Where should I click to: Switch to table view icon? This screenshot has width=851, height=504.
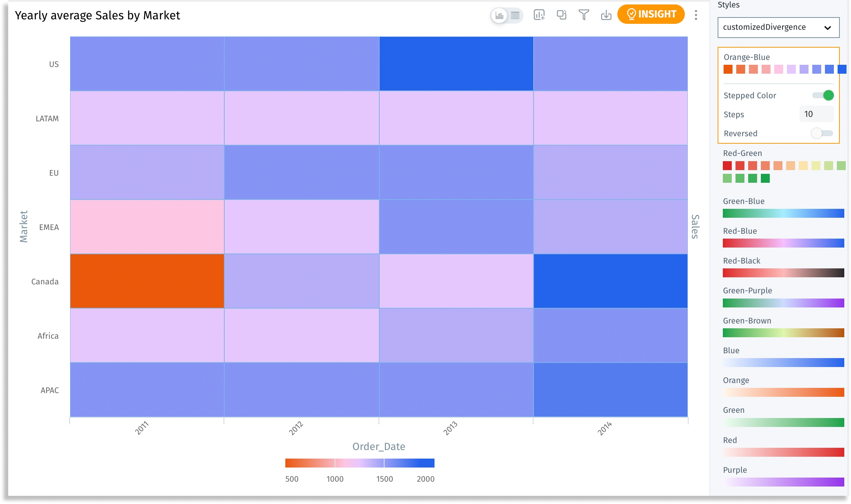515,16
